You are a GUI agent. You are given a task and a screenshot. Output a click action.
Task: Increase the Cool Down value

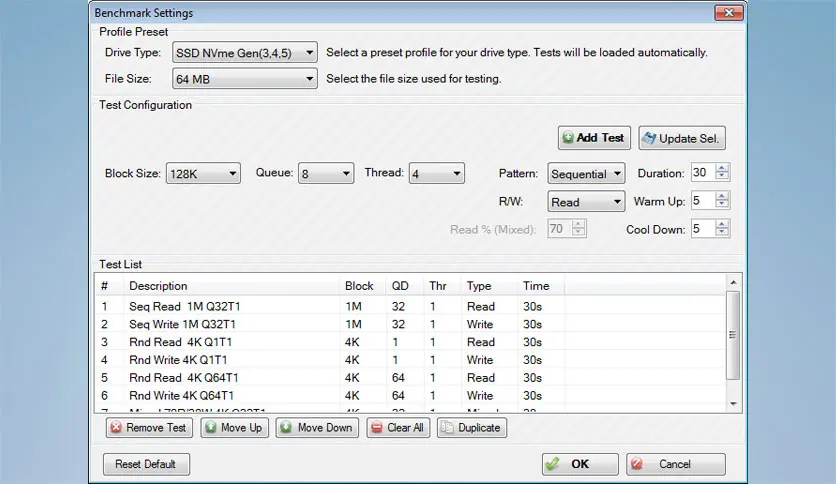[x=722, y=224]
